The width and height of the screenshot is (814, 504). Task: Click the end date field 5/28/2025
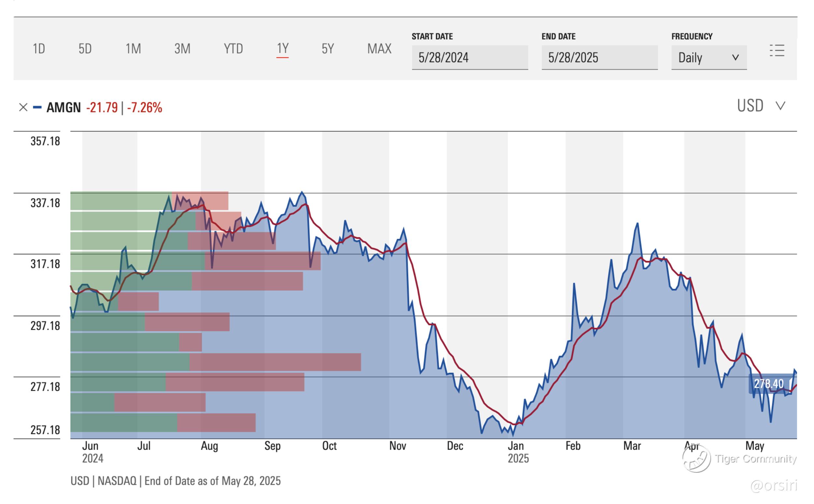pyautogui.click(x=599, y=58)
